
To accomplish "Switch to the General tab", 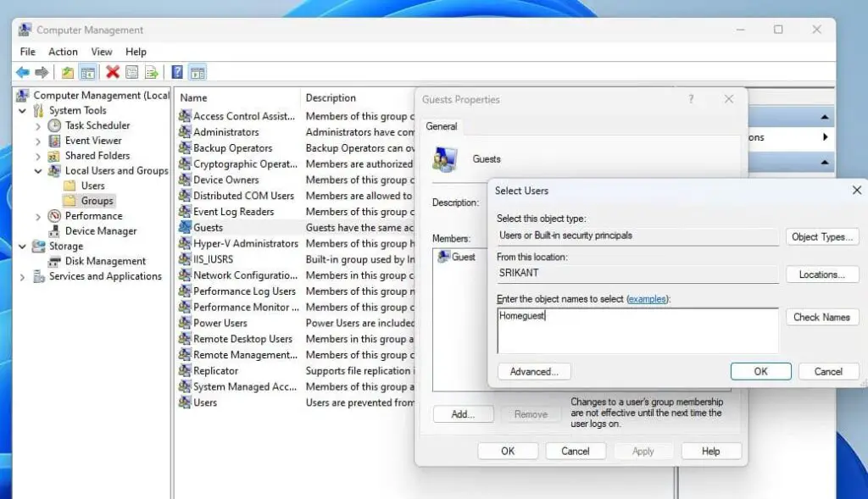I will pyautogui.click(x=441, y=125).
